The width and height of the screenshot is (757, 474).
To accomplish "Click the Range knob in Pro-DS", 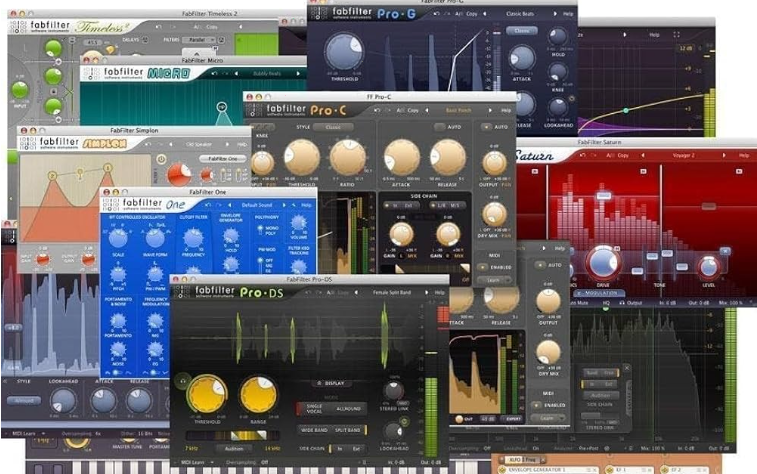I will (x=258, y=395).
